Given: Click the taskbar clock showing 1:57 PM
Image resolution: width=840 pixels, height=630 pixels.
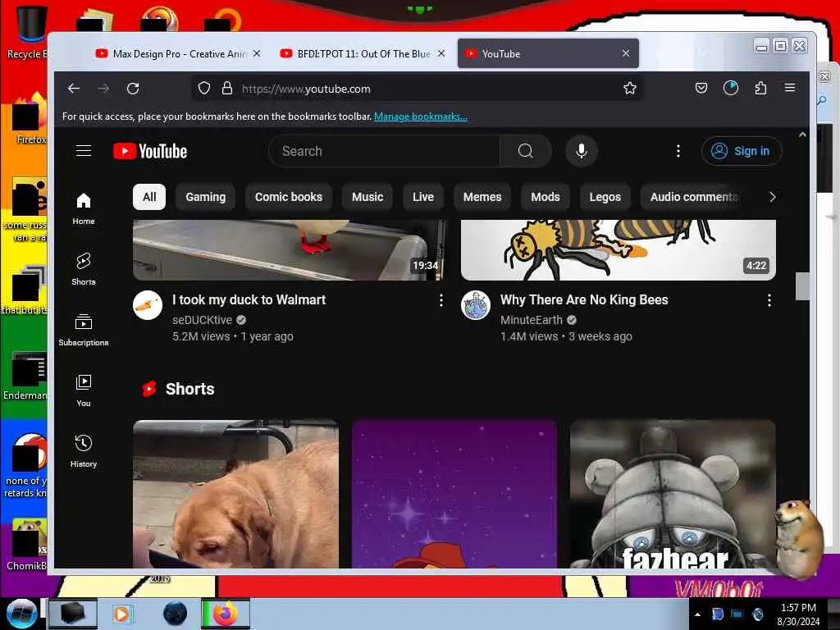Looking at the screenshot, I should tap(798, 614).
